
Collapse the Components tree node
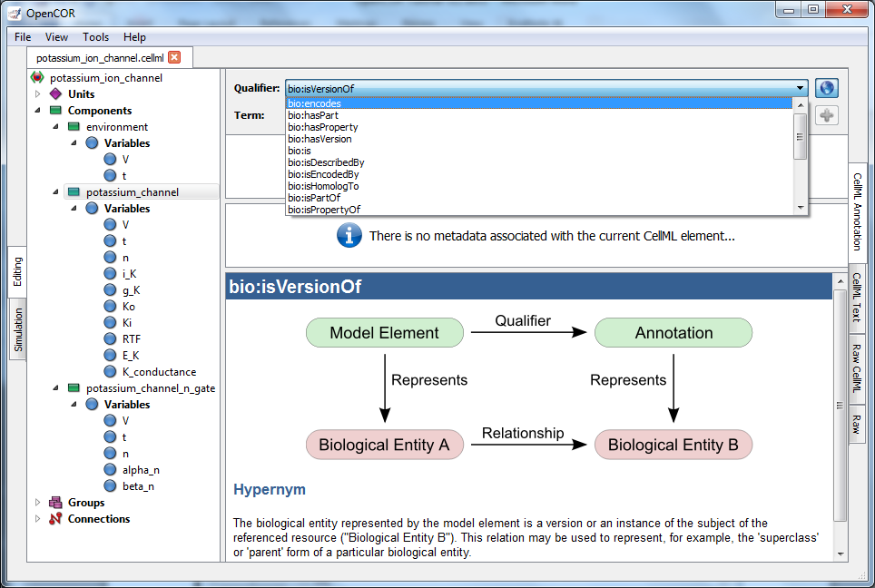click(x=38, y=111)
